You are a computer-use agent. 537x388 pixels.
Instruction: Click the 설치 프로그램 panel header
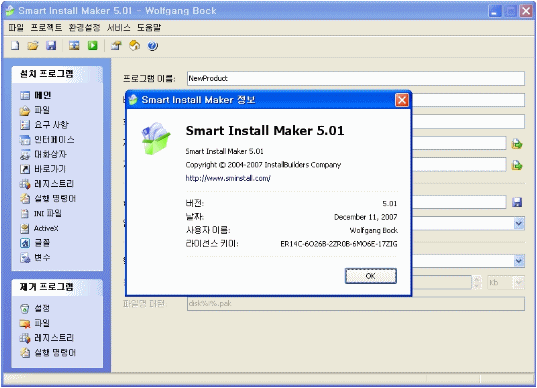(x=57, y=74)
